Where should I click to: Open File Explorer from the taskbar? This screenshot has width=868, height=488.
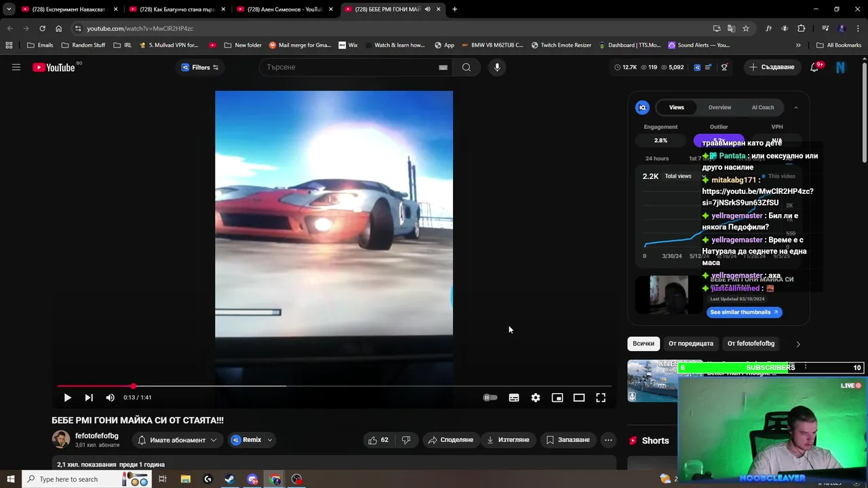[x=186, y=479]
